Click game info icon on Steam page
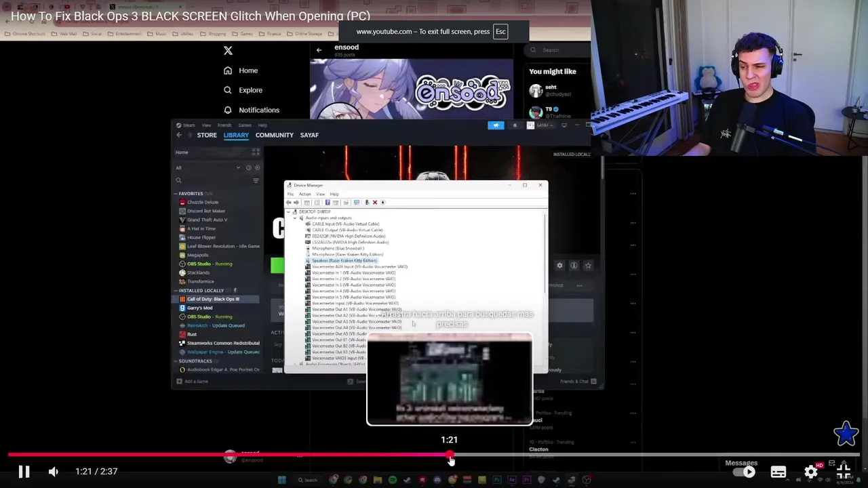 [574, 266]
